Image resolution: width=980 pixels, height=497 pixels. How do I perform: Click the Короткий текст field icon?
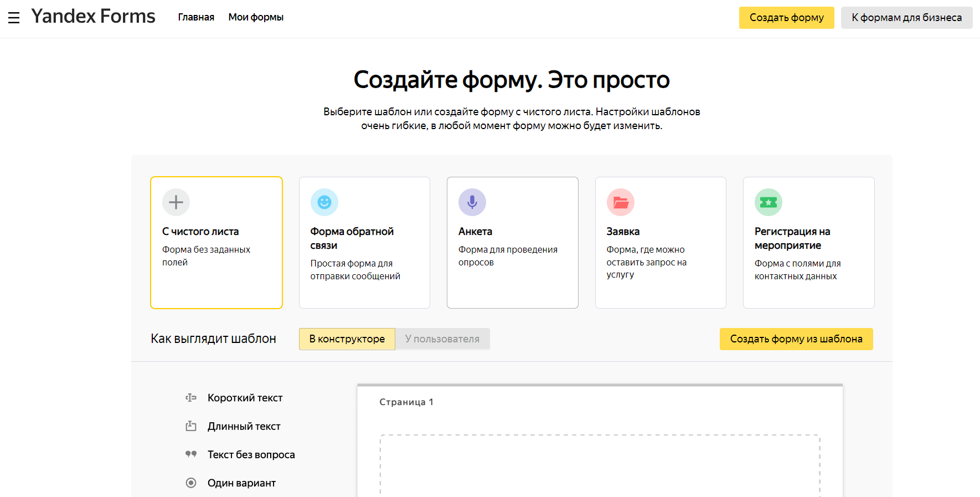click(191, 398)
